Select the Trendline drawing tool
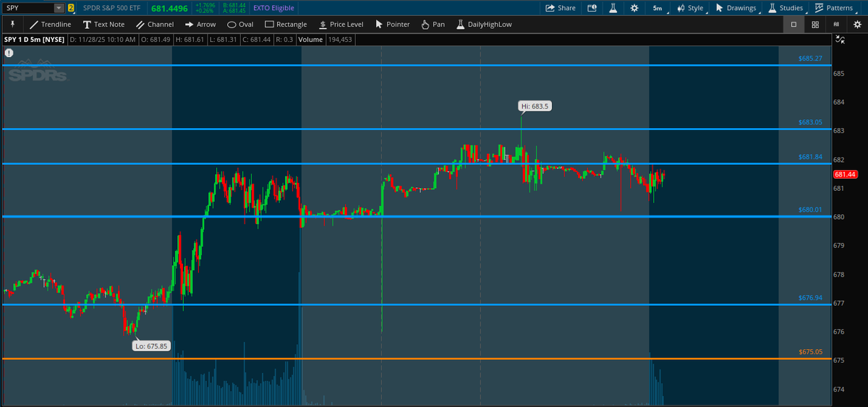Image resolution: width=868 pixels, height=407 pixels. (x=49, y=24)
